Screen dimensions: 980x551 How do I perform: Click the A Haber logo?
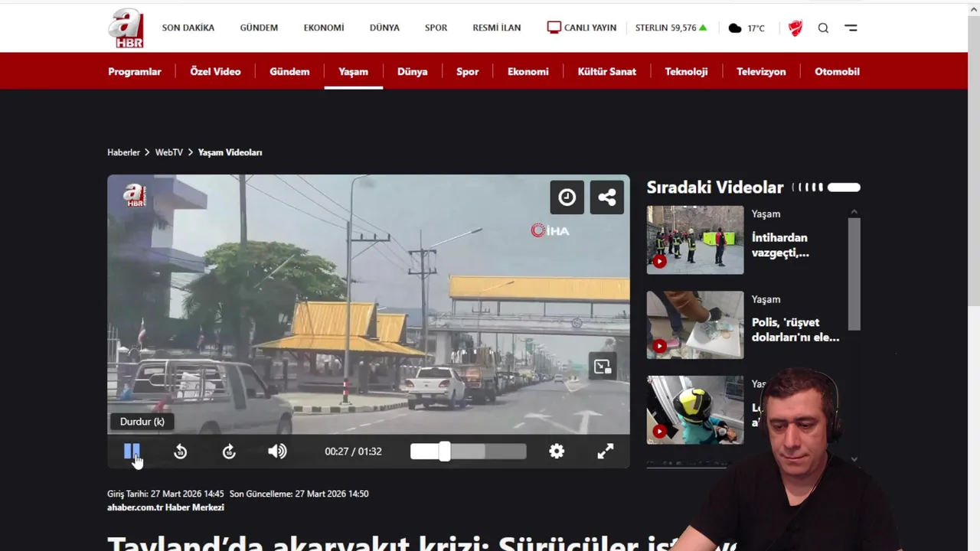point(126,28)
